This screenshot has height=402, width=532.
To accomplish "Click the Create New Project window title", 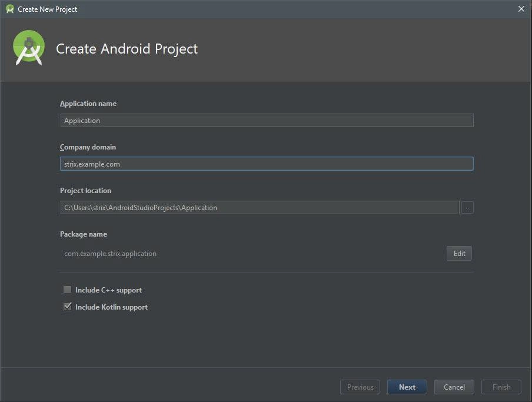I will [48, 9].
